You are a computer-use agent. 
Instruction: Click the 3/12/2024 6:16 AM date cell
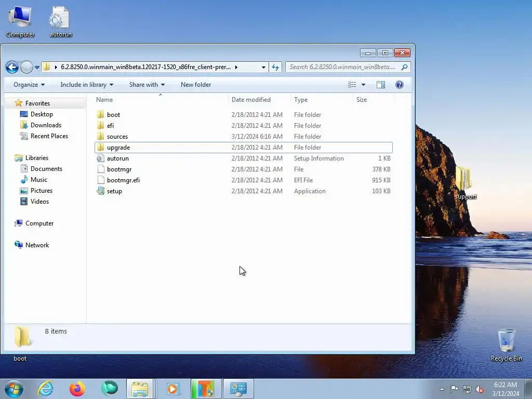(x=257, y=137)
